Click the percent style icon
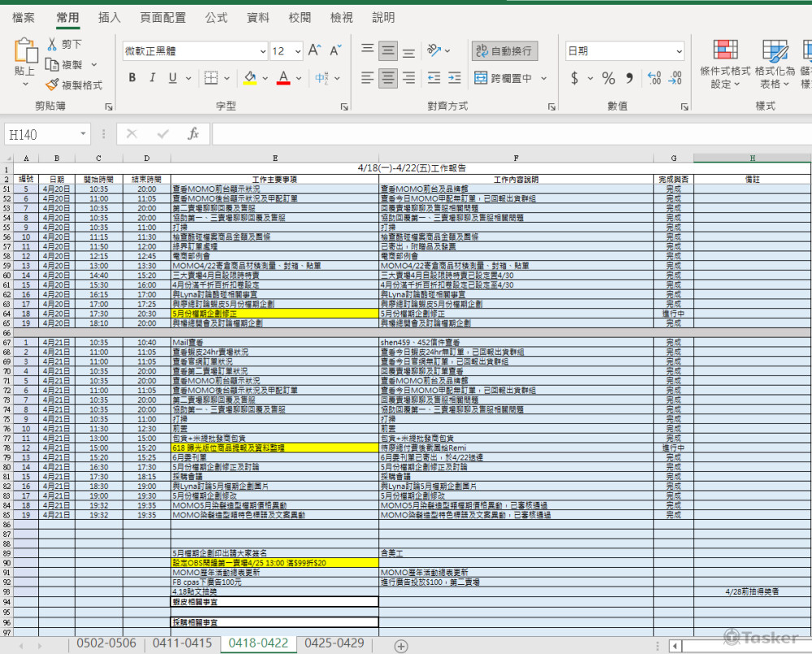 (x=608, y=78)
